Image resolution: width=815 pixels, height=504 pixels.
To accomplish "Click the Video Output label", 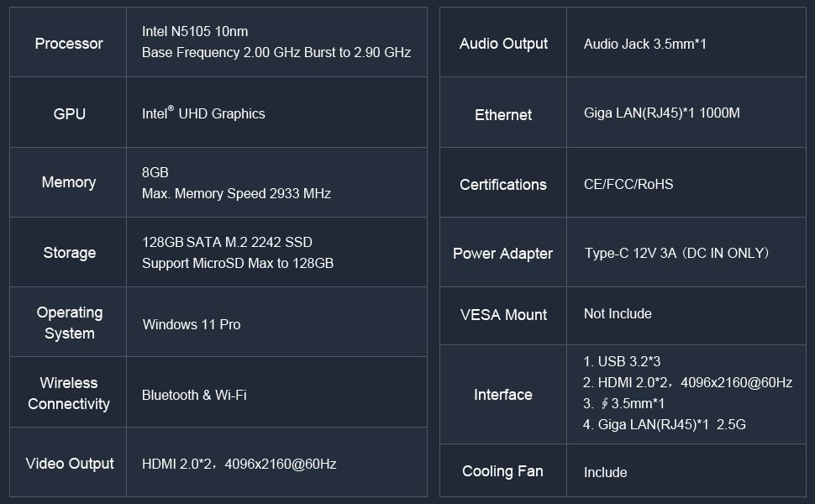I will (x=69, y=464).
